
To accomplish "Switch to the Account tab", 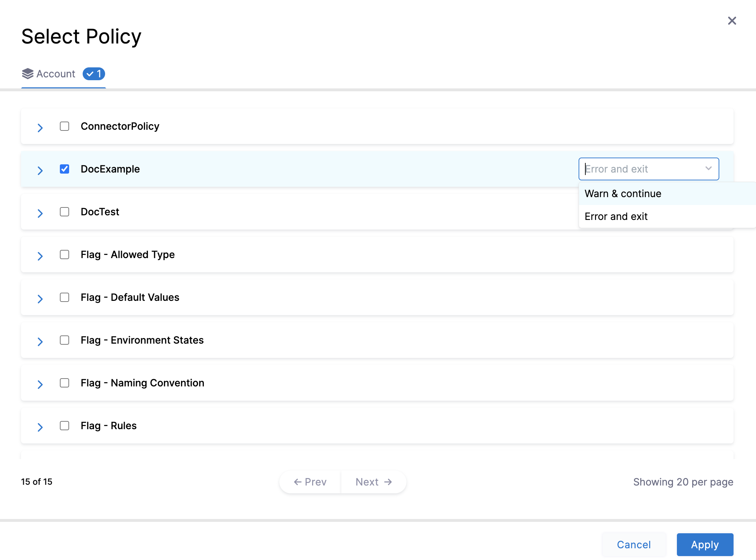I will pyautogui.click(x=56, y=74).
